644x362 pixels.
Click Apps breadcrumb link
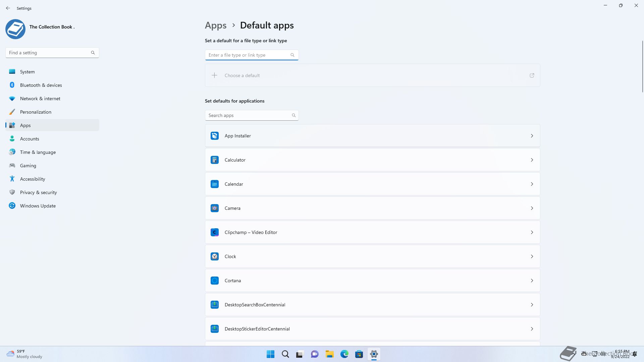(216, 25)
